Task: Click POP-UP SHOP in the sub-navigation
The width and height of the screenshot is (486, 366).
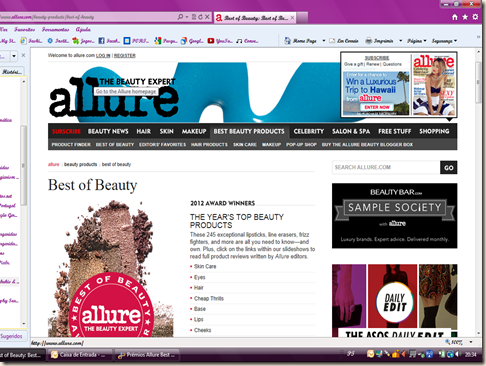Action: 301,145
